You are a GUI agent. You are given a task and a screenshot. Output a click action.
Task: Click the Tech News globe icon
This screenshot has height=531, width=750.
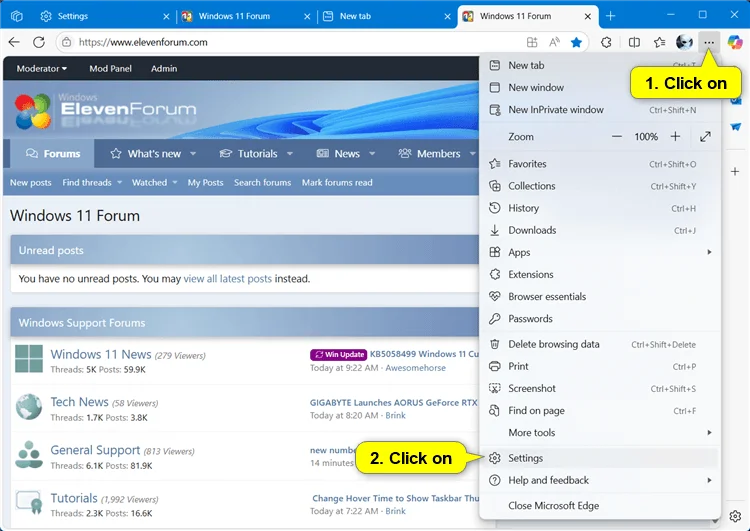point(29,407)
